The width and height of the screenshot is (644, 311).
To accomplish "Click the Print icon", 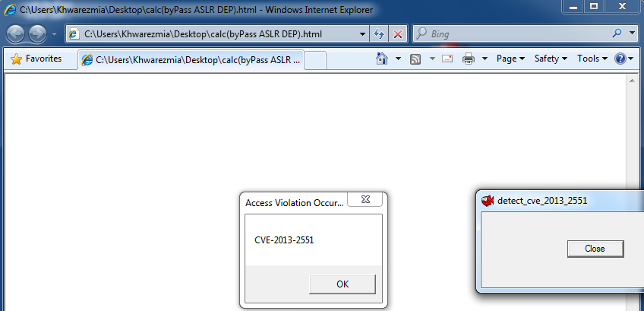I will pos(469,59).
